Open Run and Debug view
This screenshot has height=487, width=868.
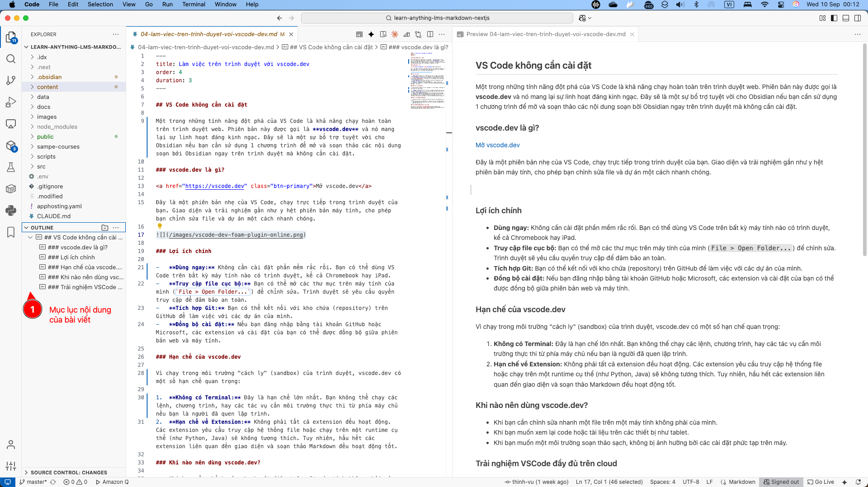11,102
